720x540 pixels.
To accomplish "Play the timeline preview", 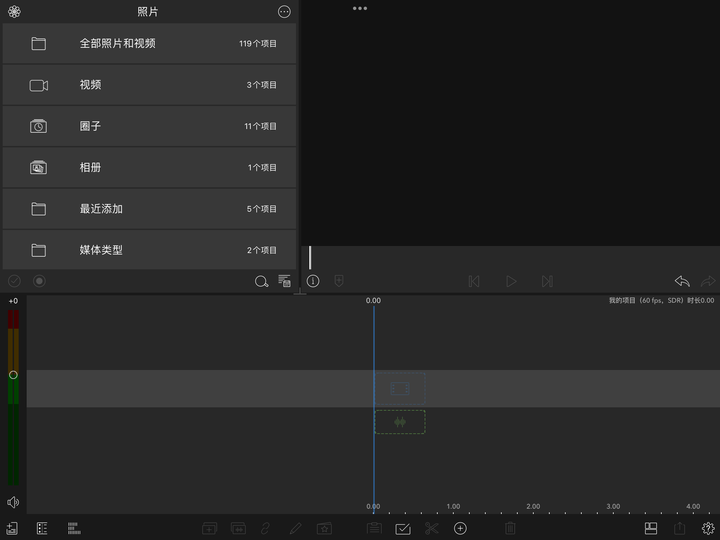I will [x=511, y=281].
